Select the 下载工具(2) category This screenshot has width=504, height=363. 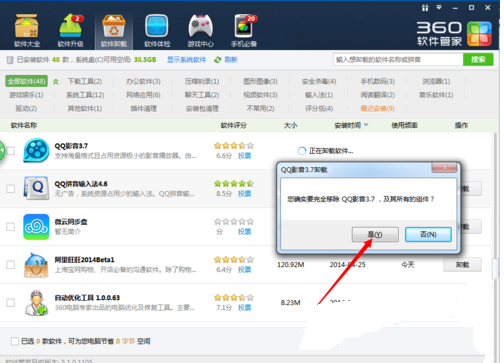85,81
